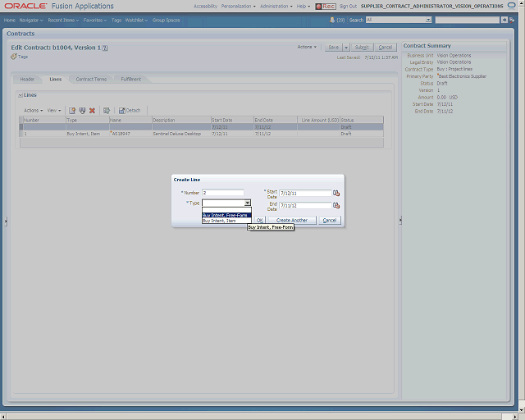
Task: Click the red X delete line icon
Action: click(x=92, y=111)
